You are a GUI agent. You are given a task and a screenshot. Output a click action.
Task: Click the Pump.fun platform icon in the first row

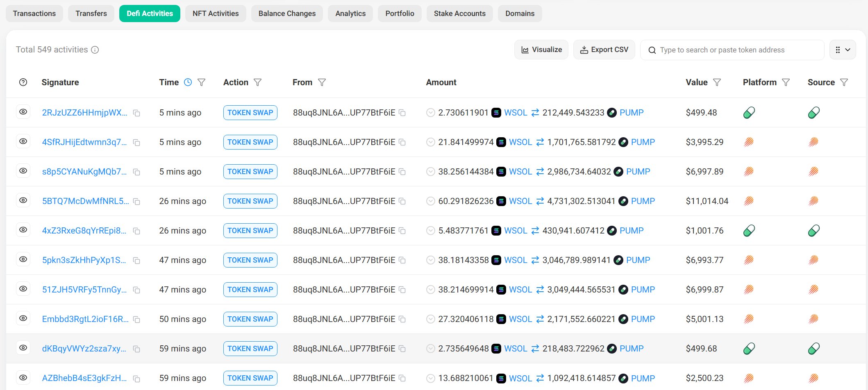tap(749, 112)
